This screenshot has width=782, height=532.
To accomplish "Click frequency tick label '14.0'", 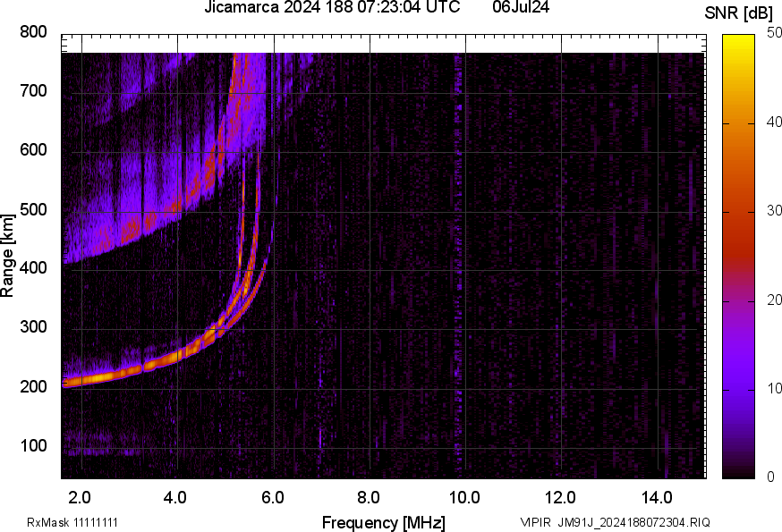I will point(657,498).
